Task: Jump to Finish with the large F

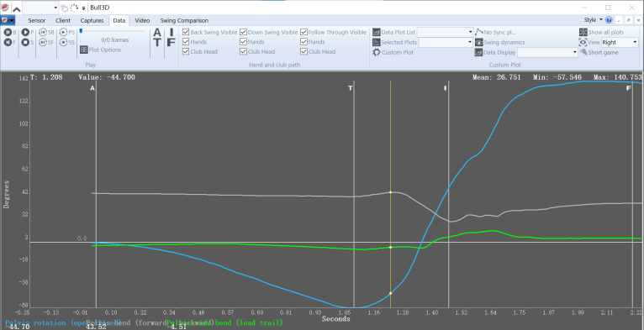Action: (x=172, y=42)
